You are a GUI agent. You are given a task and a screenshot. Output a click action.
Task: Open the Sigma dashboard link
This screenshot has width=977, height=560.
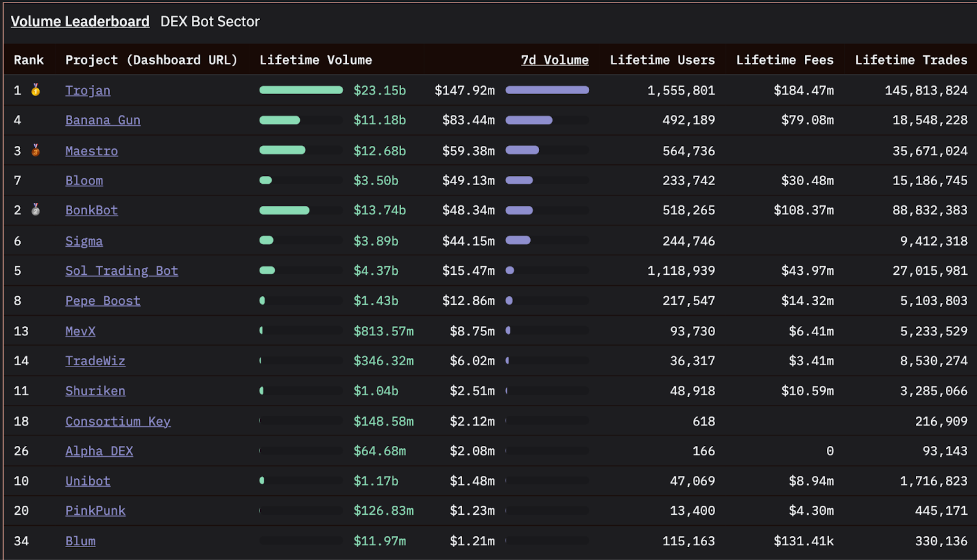point(84,241)
